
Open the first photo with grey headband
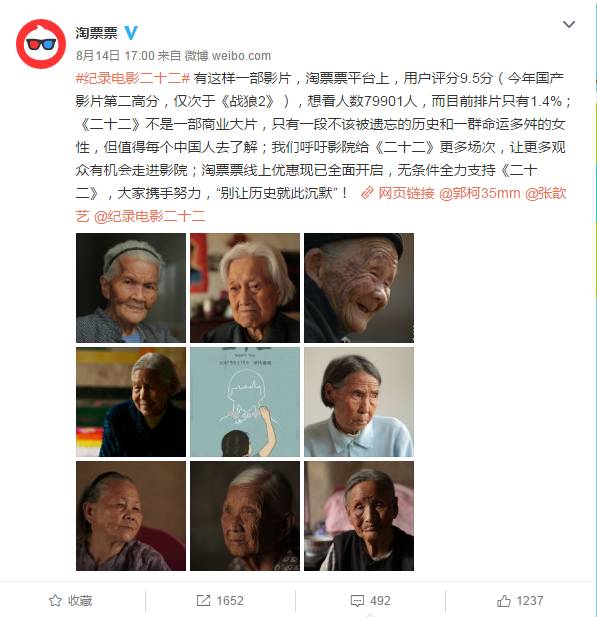click(131, 288)
